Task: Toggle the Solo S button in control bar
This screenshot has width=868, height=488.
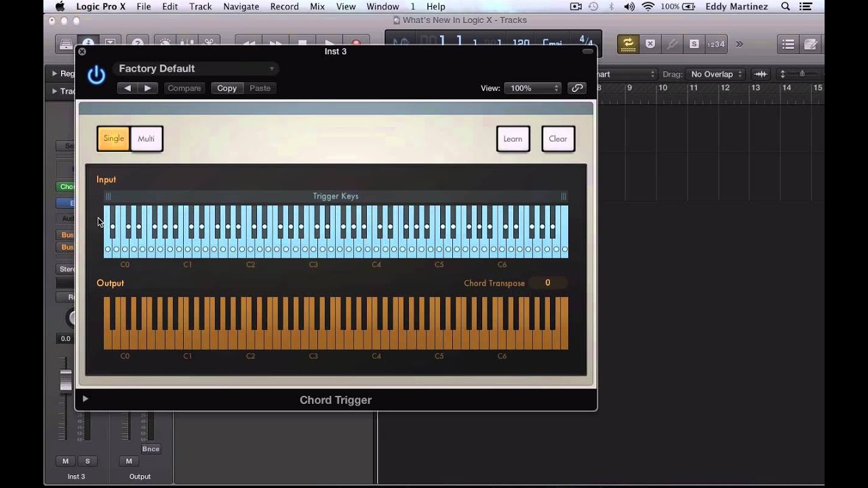Action: [x=694, y=44]
